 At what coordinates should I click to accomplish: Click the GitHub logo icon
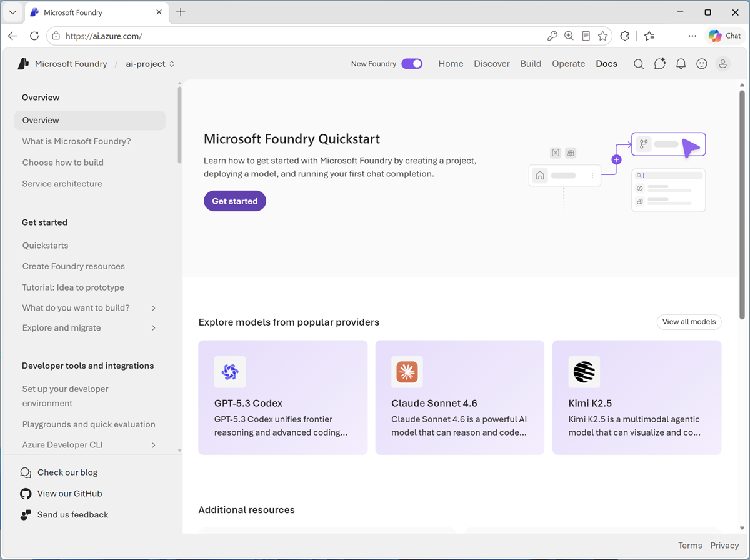pos(26,494)
